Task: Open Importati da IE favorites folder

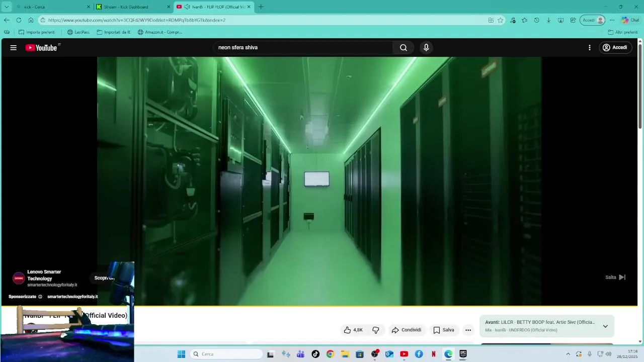Action: [x=114, y=32]
